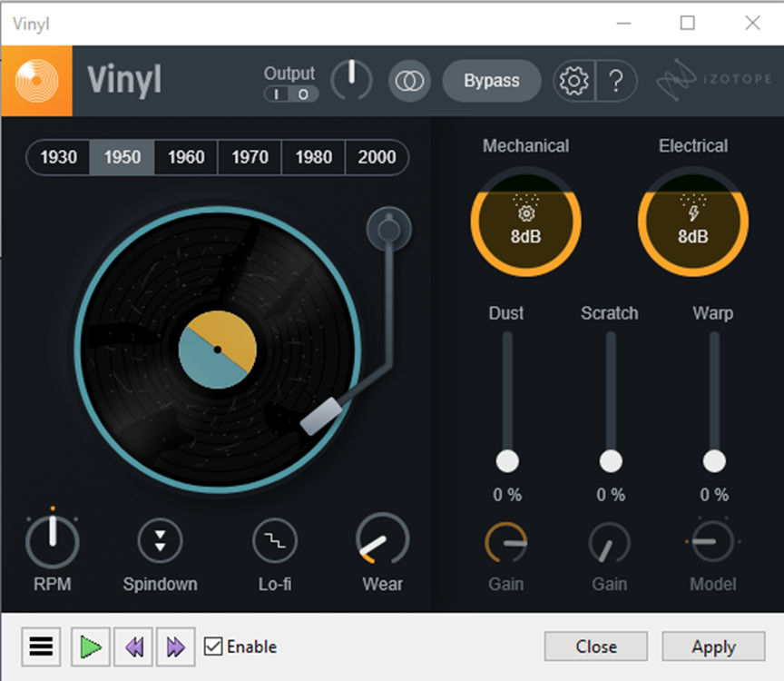
Task: Click the tonearm cartridge head
Action: pyautogui.click(x=321, y=417)
